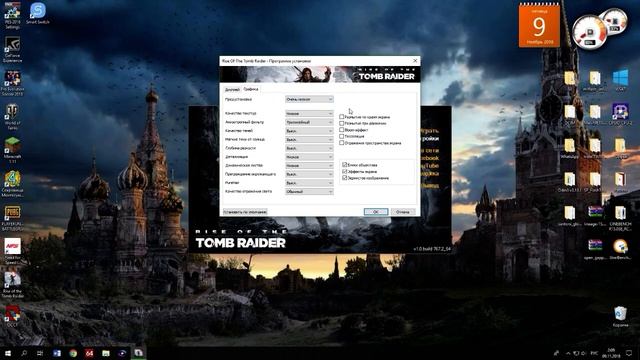Open Качество теней (shadow quality) dropdown

coord(309,131)
